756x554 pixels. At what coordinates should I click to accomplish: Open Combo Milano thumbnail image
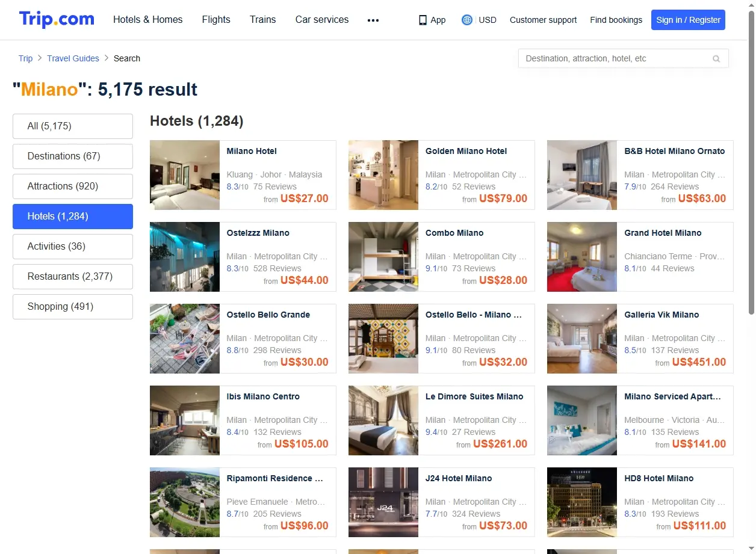383,257
